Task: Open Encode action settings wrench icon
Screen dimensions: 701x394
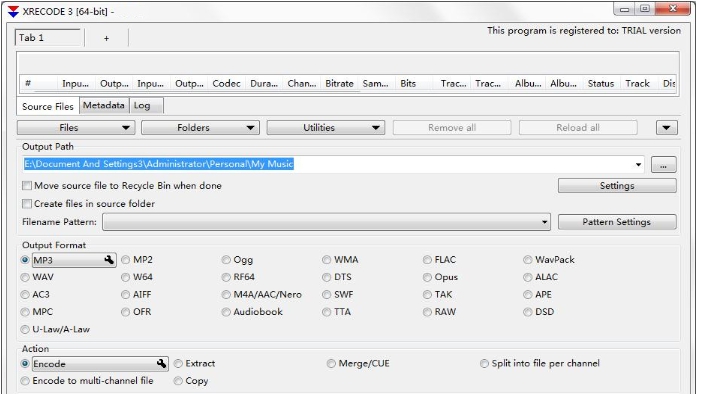Action: point(161,364)
